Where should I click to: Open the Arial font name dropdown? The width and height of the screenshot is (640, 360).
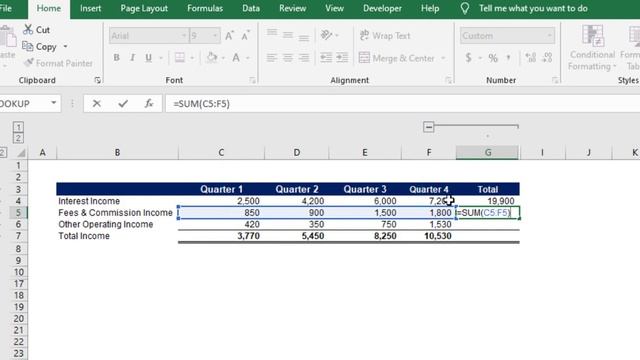pos(184,36)
